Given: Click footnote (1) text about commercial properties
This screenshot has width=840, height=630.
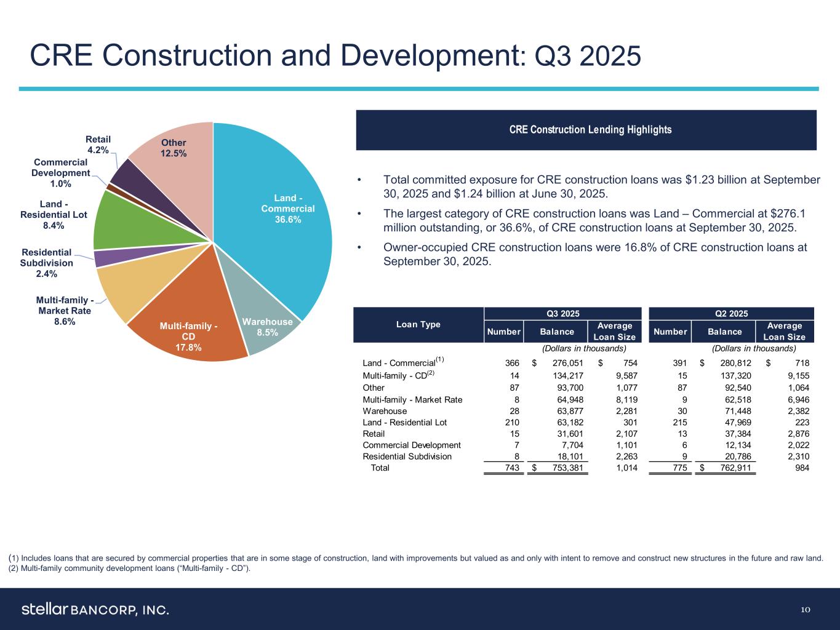Looking at the screenshot, I should click(x=415, y=558).
